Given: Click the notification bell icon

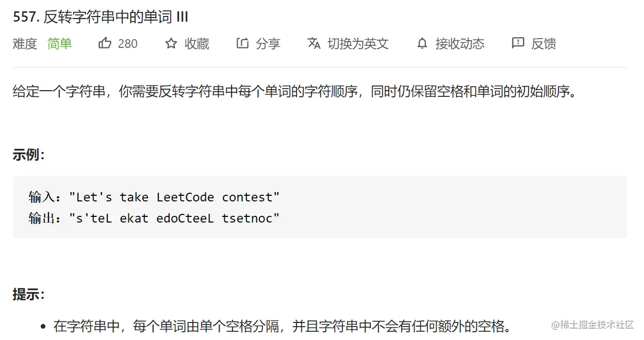Looking at the screenshot, I should click(422, 44).
